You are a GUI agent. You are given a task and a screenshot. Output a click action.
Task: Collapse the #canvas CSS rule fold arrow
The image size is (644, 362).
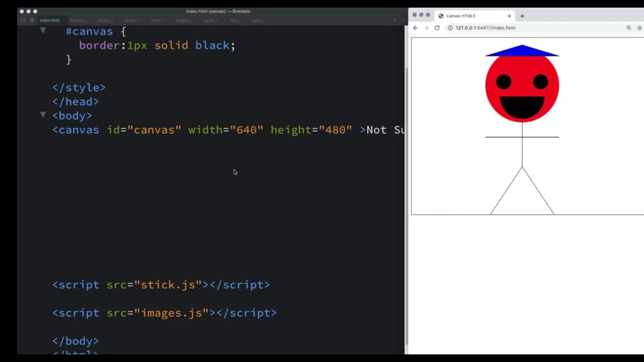(x=43, y=31)
